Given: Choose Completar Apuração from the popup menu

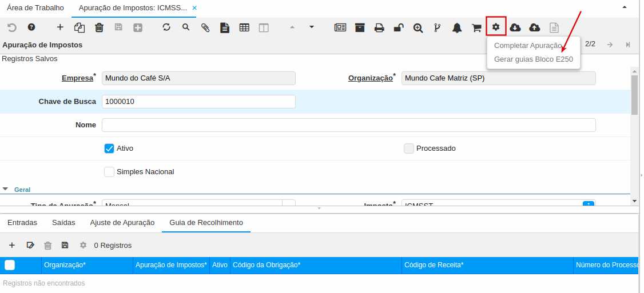Looking at the screenshot, I should 528,46.
